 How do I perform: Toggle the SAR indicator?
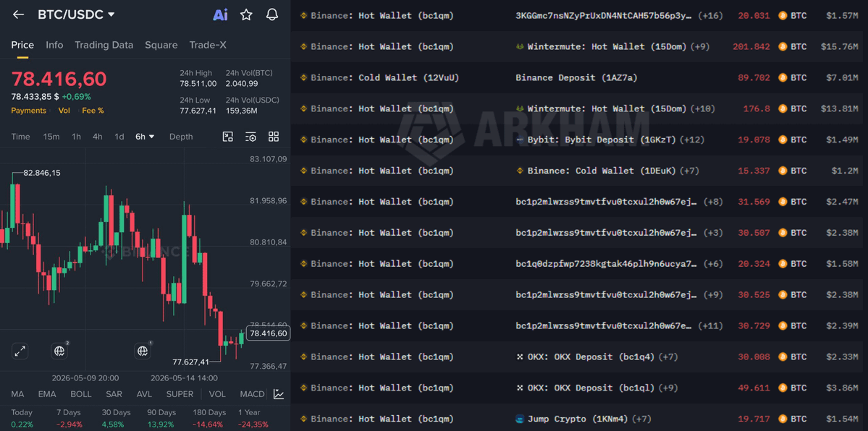tap(114, 394)
